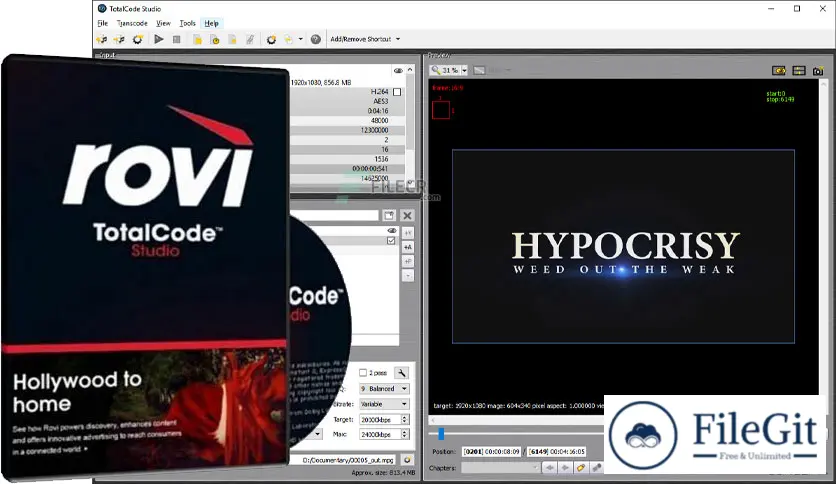Open the Balanced quality dropdown

click(x=384, y=389)
